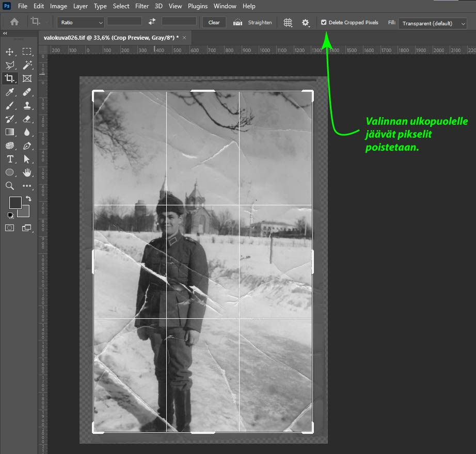Click the foreground color swatch

[x=15, y=203]
